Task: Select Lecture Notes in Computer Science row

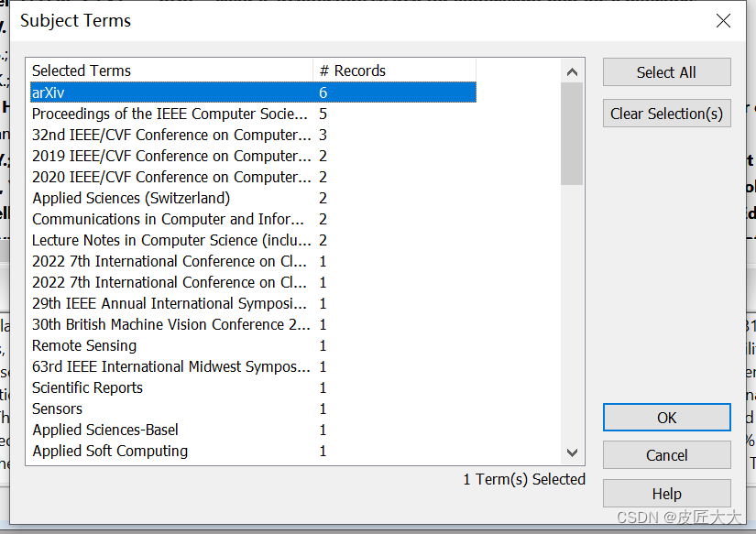Action: pyautogui.click(x=253, y=240)
